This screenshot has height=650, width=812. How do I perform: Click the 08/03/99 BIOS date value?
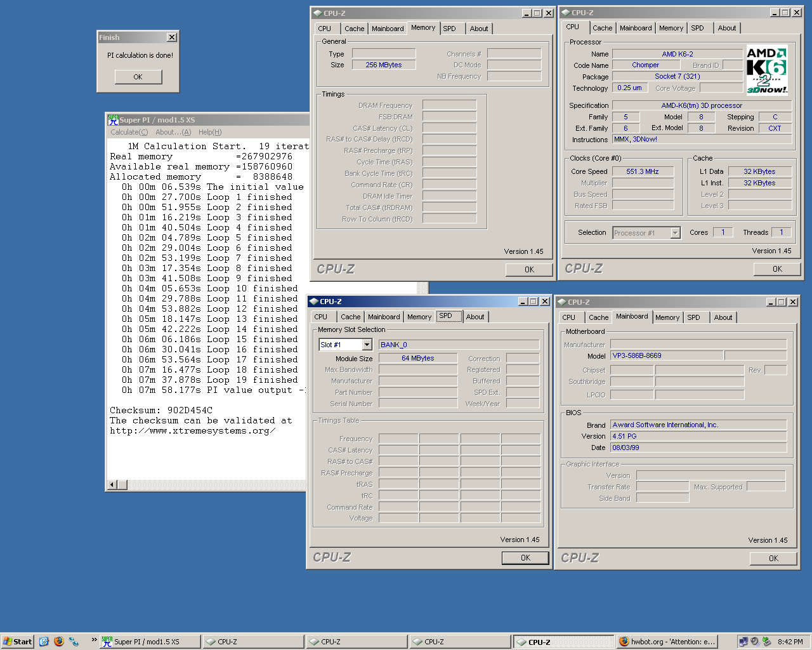tap(698, 448)
